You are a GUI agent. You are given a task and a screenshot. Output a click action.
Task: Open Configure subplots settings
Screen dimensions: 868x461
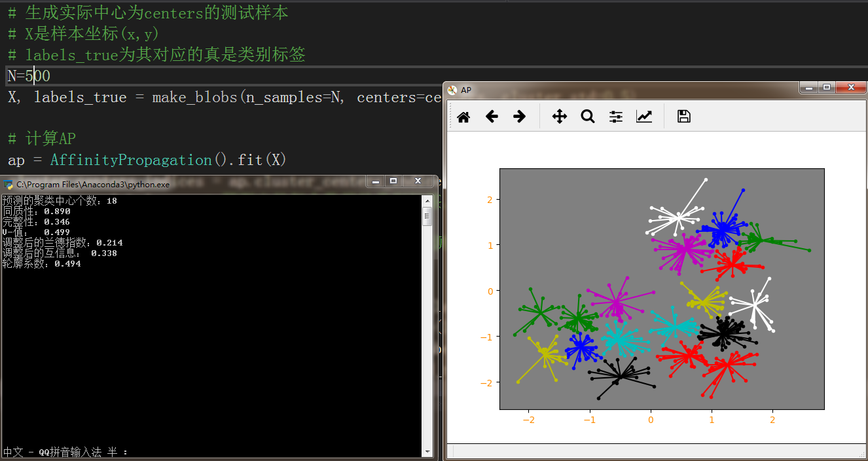616,117
